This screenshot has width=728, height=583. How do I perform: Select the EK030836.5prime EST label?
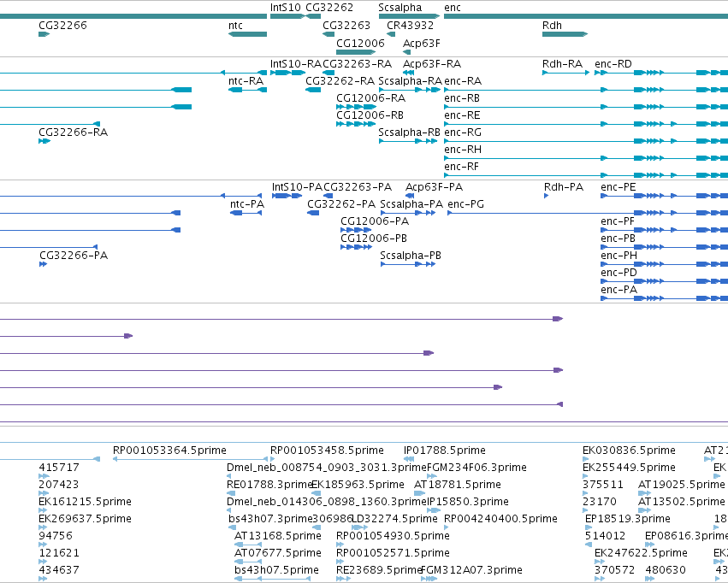coord(629,450)
